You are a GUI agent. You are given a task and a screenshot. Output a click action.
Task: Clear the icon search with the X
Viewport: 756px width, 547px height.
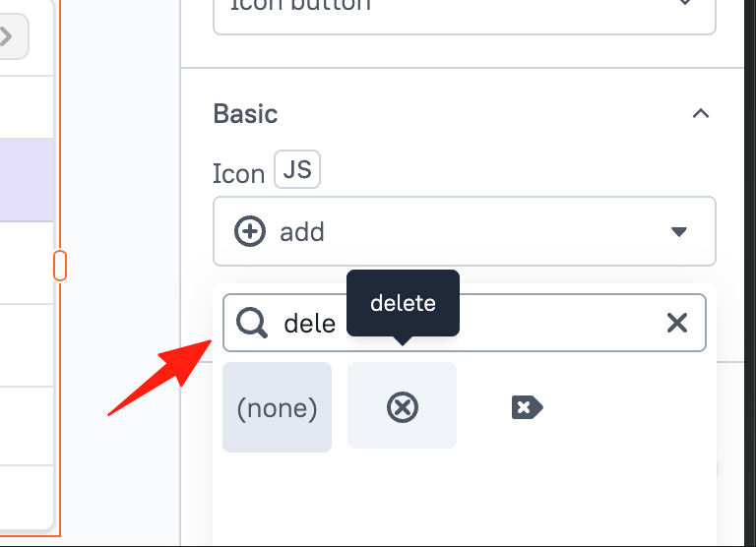click(677, 323)
